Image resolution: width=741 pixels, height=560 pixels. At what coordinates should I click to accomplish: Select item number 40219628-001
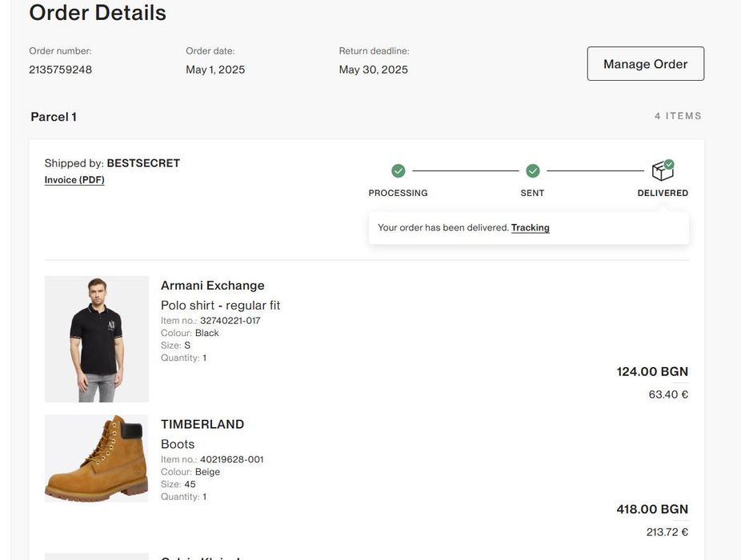coord(231,459)
